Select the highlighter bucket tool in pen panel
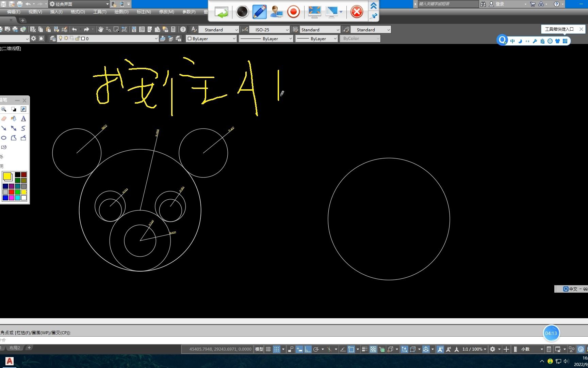 click(x=14, y=119)
